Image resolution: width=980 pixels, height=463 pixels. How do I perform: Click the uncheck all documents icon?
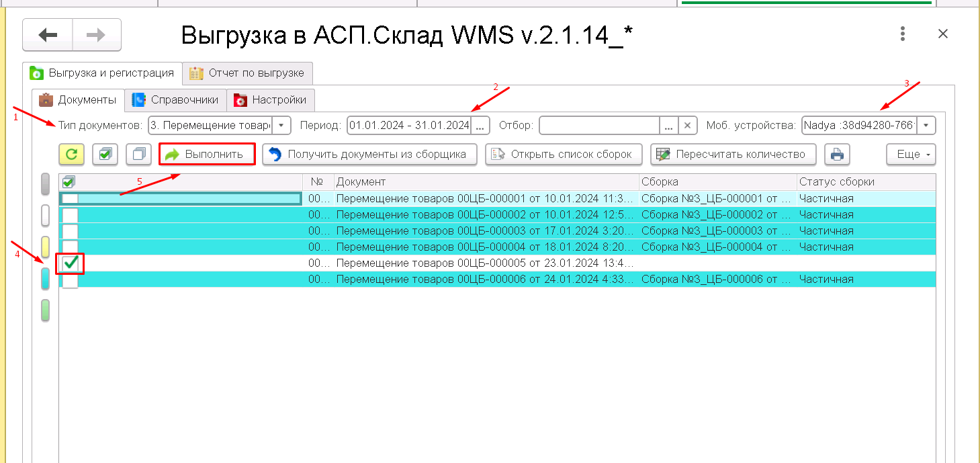click(x=139, y=154)
